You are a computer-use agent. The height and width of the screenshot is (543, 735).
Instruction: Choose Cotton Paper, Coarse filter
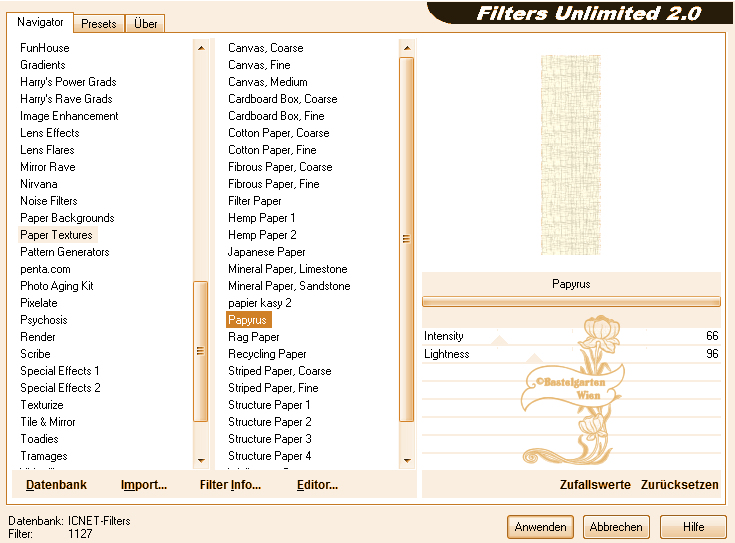pos(278,133)
